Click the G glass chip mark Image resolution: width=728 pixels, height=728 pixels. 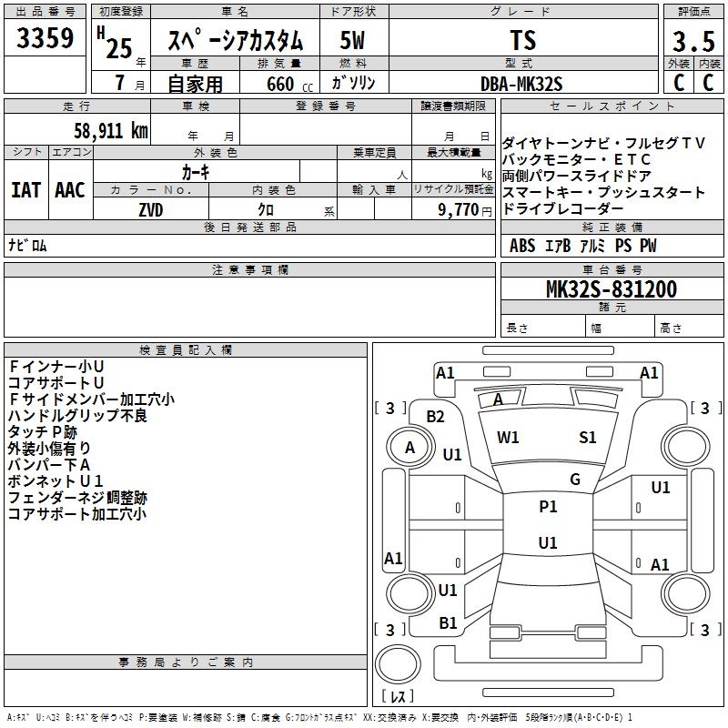point(574,480)
